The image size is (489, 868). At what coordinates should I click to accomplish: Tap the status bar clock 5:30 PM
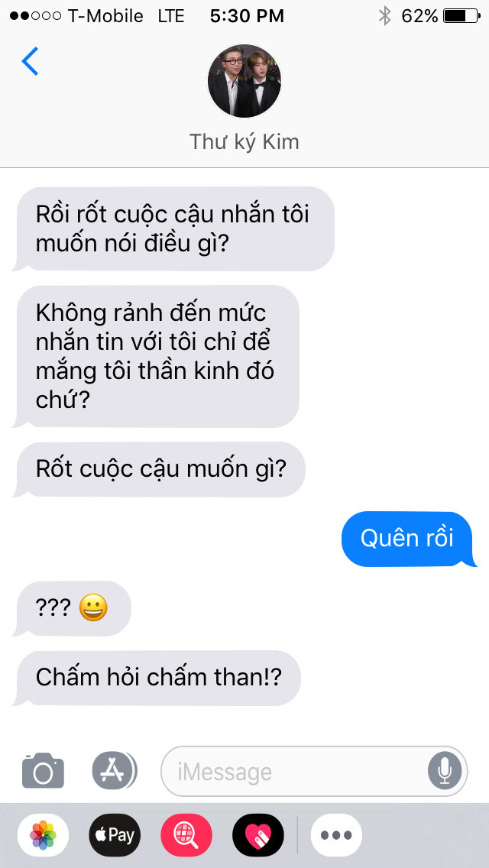click(x=247, y=16)
